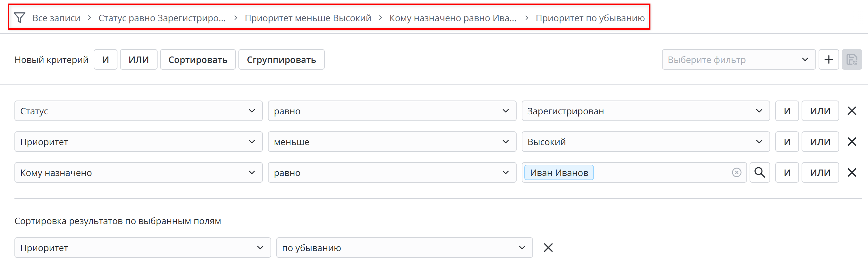868x262 pixels.
Task: Click the filter funnel icon in breadcrumb
Action: pos(19,17)
